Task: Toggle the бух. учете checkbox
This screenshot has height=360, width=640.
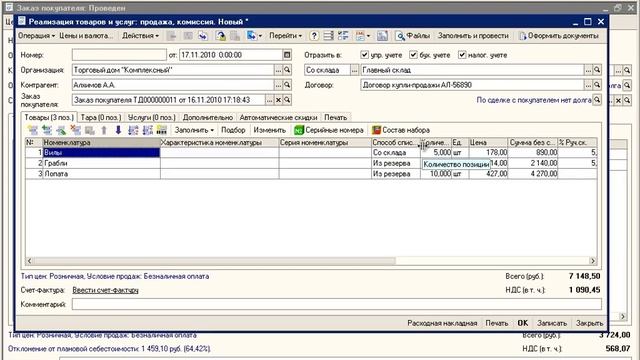Action: point(413,55)
